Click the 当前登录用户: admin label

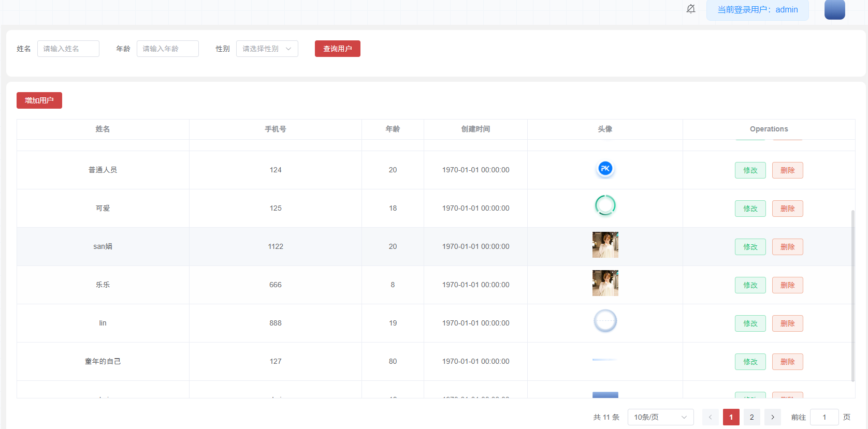click(x=758, y=10)
